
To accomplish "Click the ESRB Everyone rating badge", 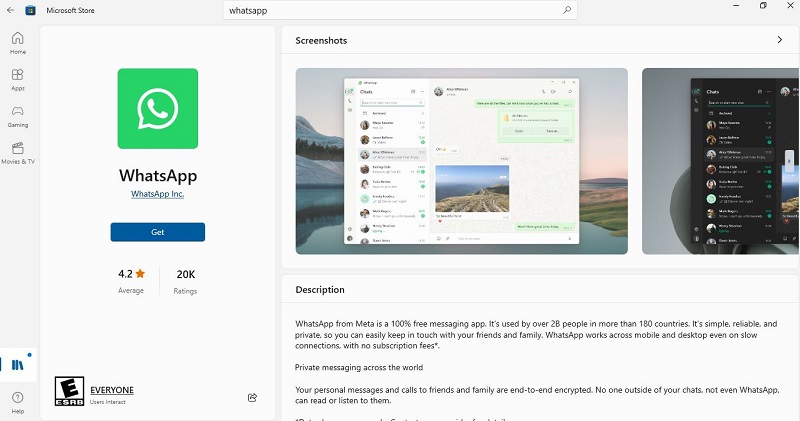I will click(69, 391).
